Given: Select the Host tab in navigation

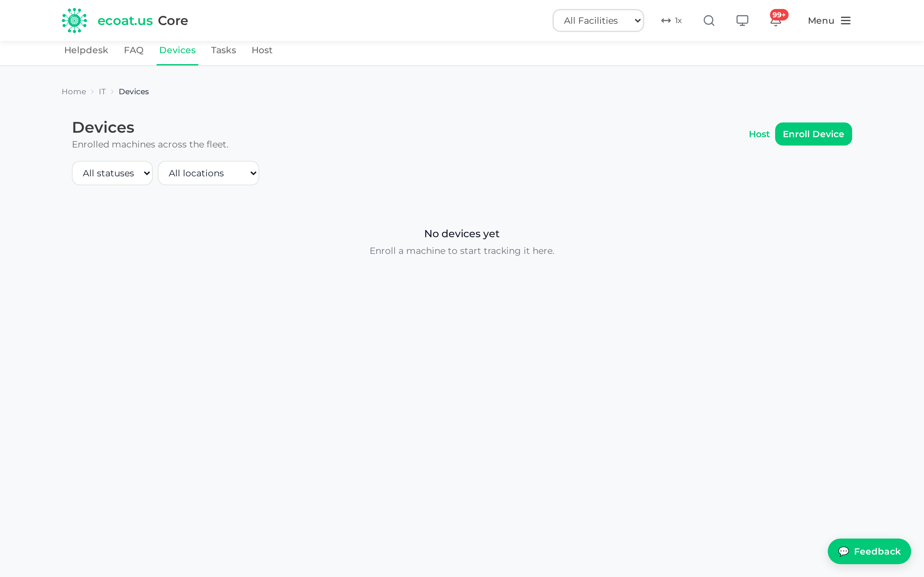Looking at the screenshot, I should [x=262, y=50].
